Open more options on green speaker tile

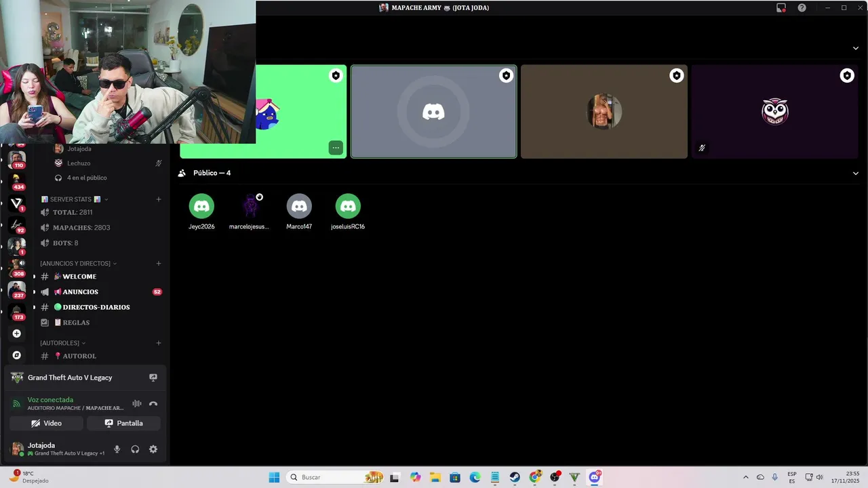point(336,147)
